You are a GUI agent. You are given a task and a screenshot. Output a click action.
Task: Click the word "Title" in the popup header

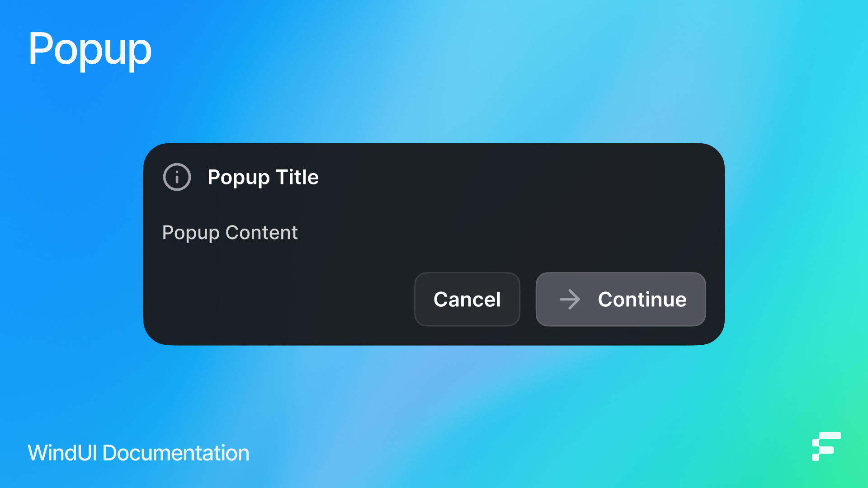297,177
